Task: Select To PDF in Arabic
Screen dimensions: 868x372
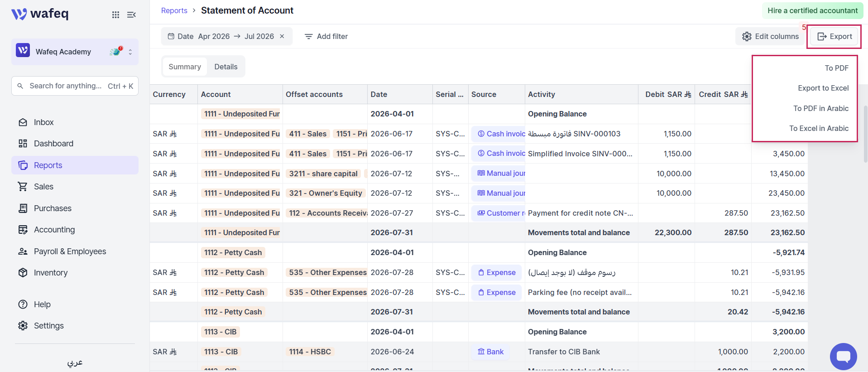Action: [x=821, y=108]
